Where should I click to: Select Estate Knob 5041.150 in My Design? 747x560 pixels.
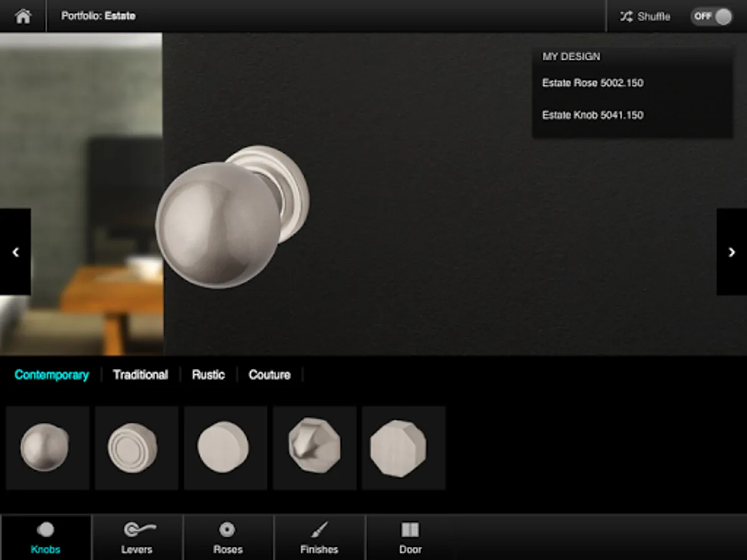[593, 115]
